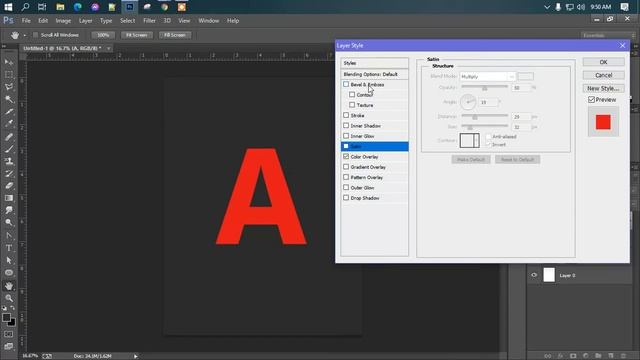Select the Ellipse shape tool

(9, 272)
